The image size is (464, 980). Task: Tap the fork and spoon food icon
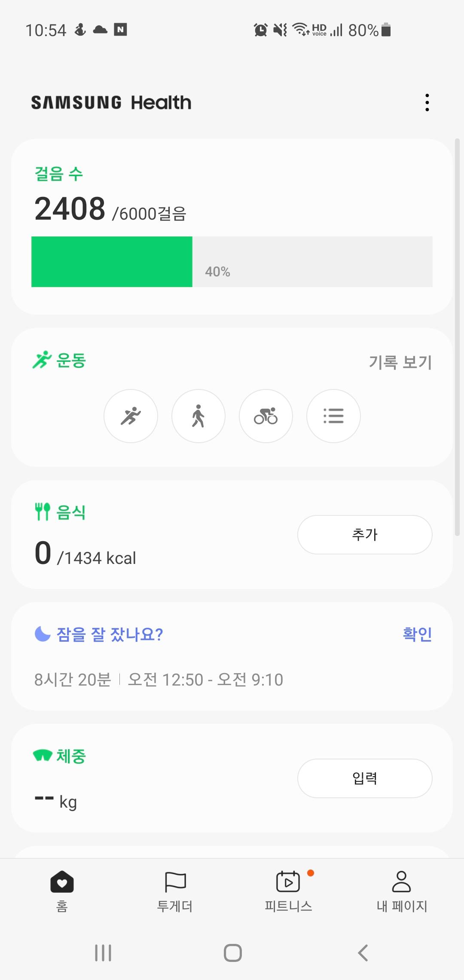[x=43, y=511]
